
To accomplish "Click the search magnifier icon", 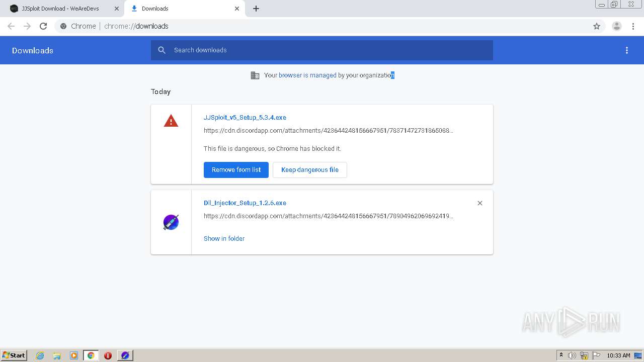I will pyautogui.click(x=162, y=50).
